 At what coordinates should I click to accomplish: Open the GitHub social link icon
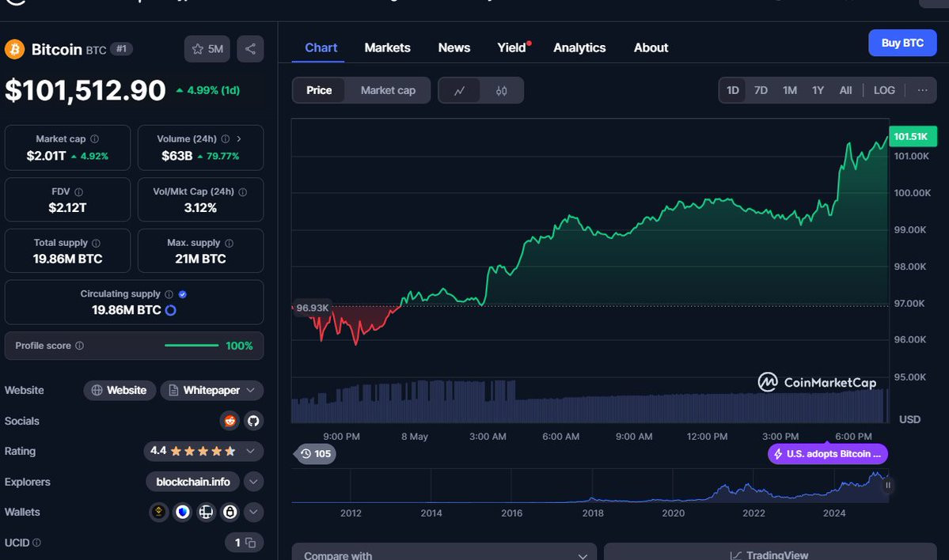coord(253,421)
